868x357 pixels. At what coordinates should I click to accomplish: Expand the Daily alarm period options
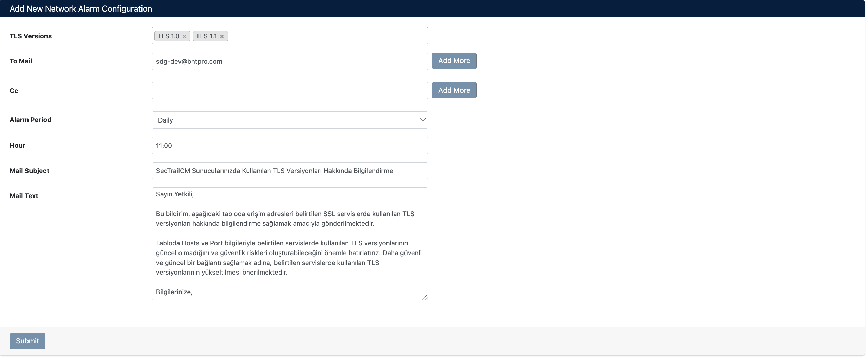click(289, 120)
